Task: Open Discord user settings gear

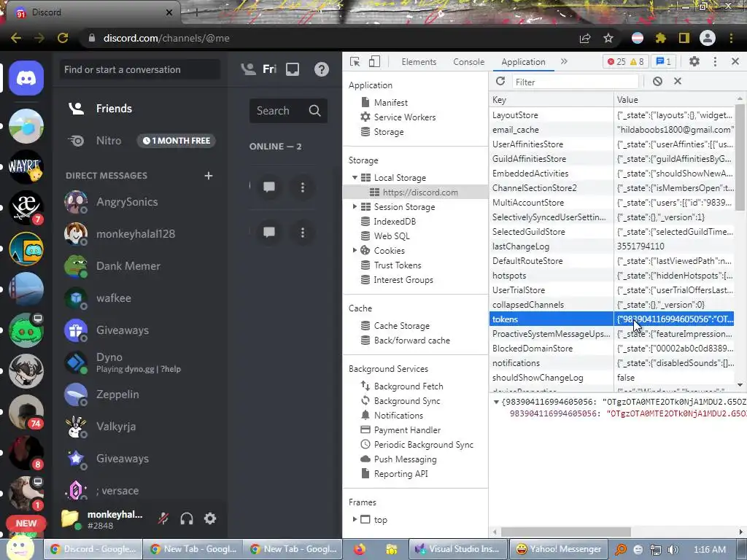Action: [x=210, y=518]
